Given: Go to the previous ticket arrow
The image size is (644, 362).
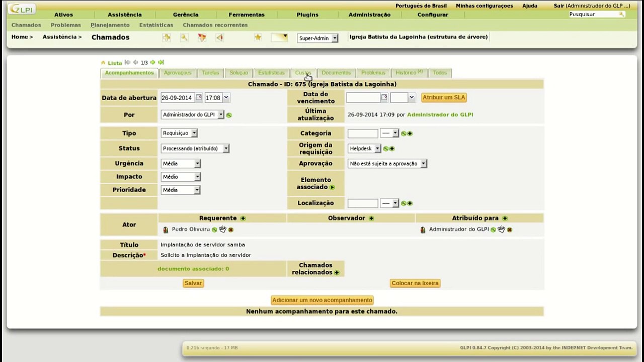Looking at the screenshot, I should click(x=135, y=62).
